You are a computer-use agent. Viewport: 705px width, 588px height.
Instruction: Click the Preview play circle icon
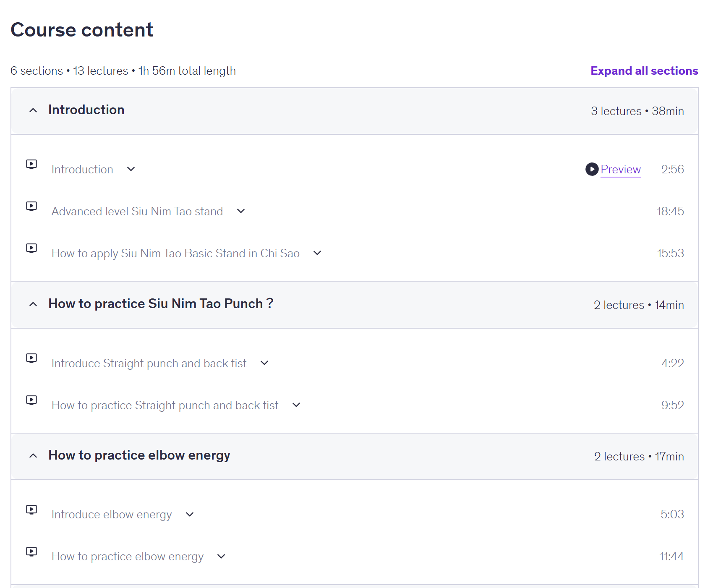(x=592, y=169)
